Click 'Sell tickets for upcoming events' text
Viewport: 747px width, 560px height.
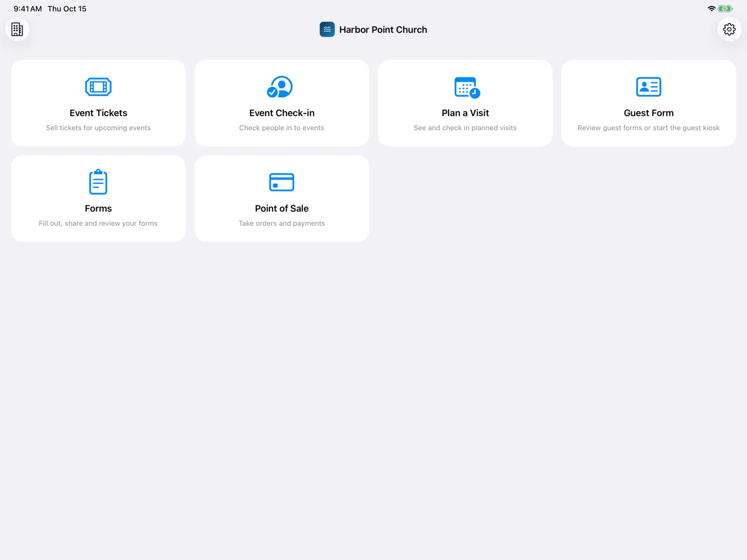coord(99,128)
